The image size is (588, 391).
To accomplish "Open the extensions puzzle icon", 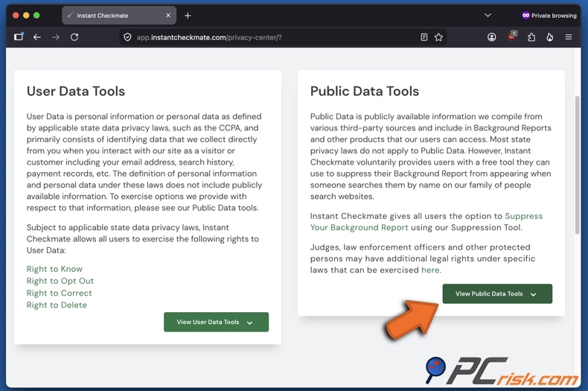I will click(531, 37).
